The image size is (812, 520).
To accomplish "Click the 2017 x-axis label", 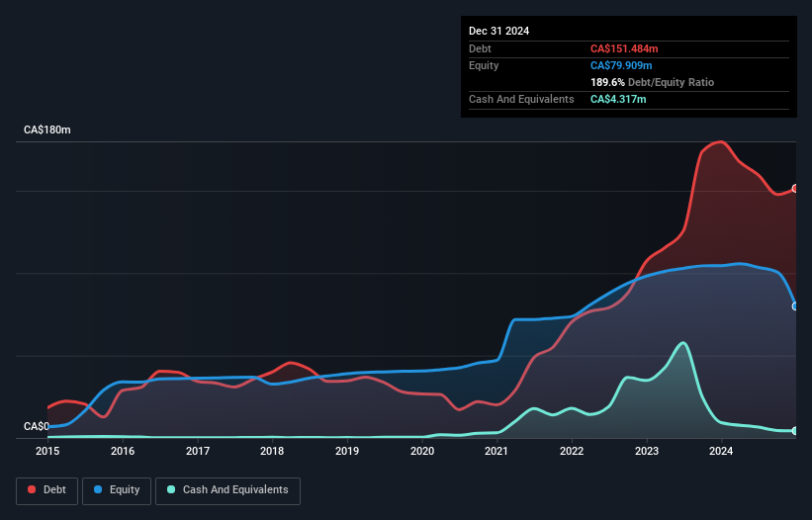I will (198, 451).
